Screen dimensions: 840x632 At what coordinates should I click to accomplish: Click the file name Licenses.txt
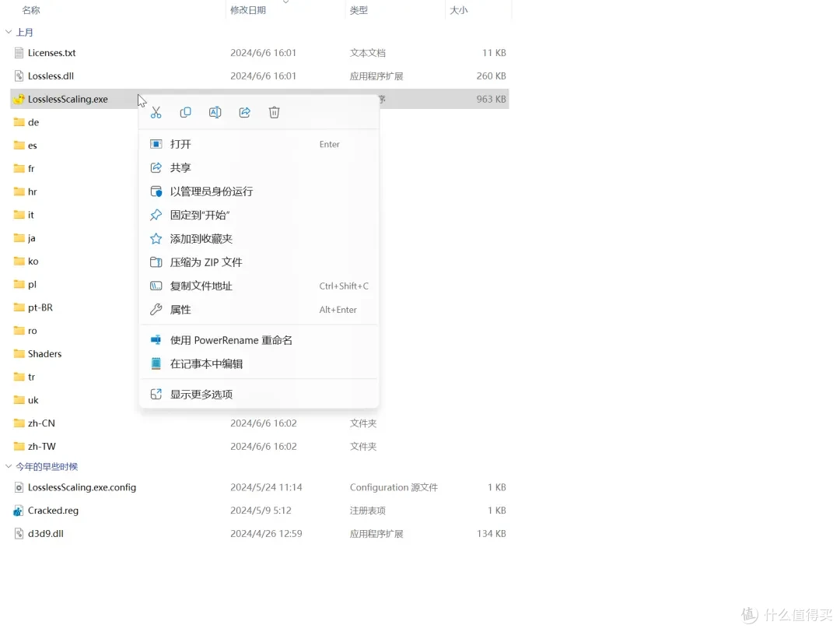(51, 52)
